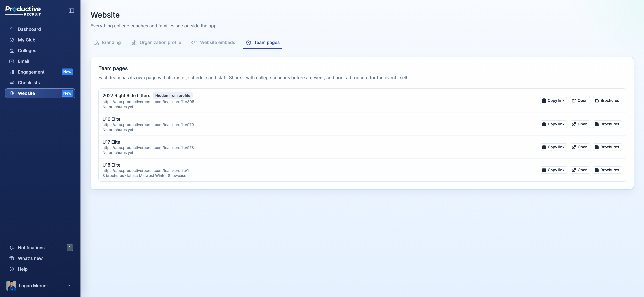Open Brochures for U17 Elite
This screenshot has height=297, width=644.
click(607, 147)
